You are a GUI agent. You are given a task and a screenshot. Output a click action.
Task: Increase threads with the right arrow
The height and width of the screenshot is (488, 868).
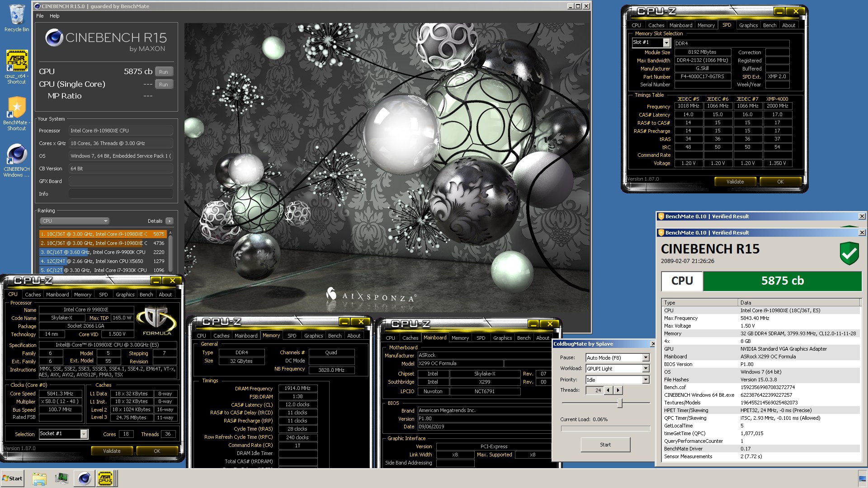(618, 390)
